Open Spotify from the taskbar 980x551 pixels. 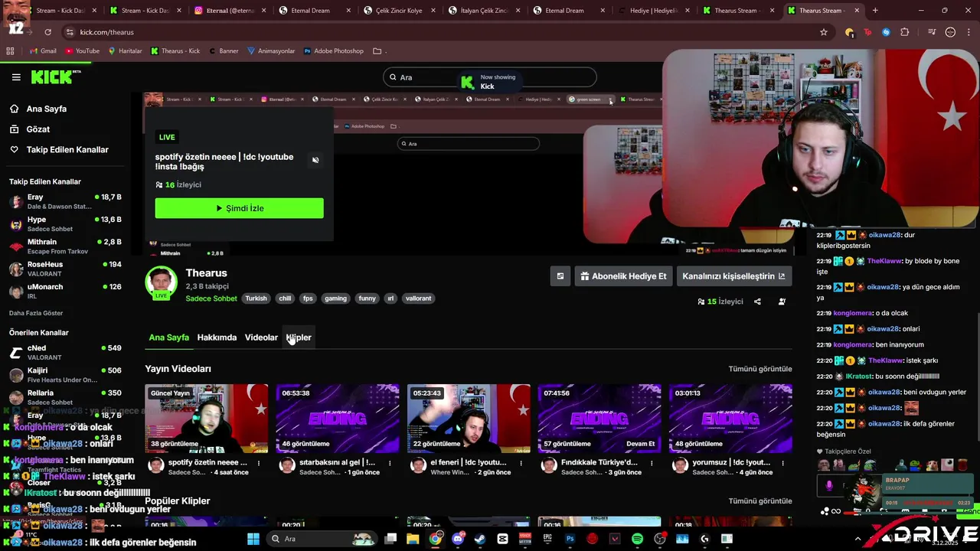(638, 539)
